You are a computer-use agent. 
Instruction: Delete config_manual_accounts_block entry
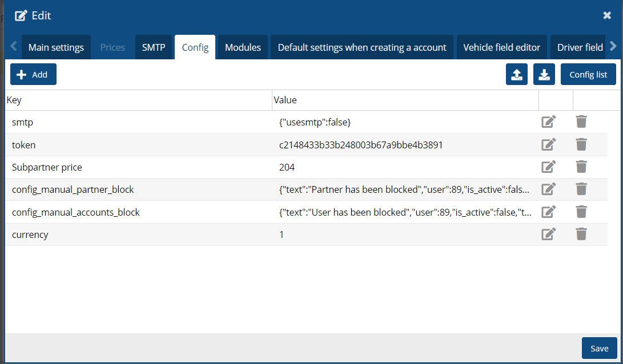[x=581, y=212]
